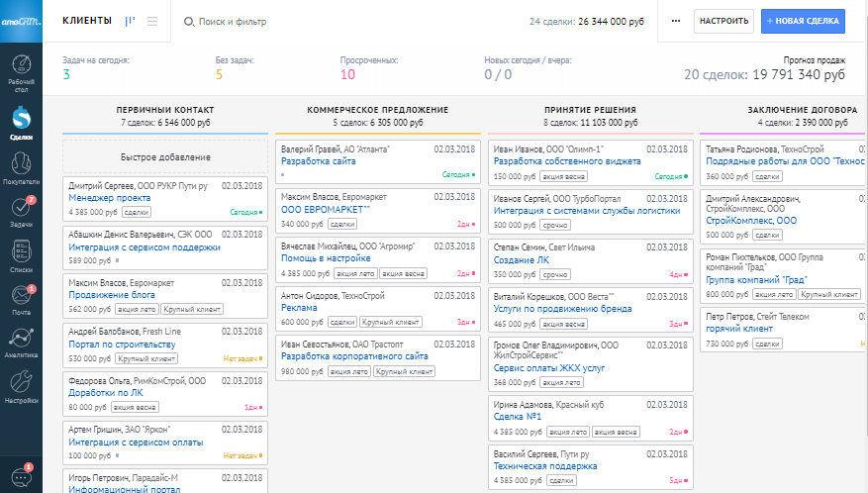
Task: Open the Реклама deal
Action: pos(299,308)
